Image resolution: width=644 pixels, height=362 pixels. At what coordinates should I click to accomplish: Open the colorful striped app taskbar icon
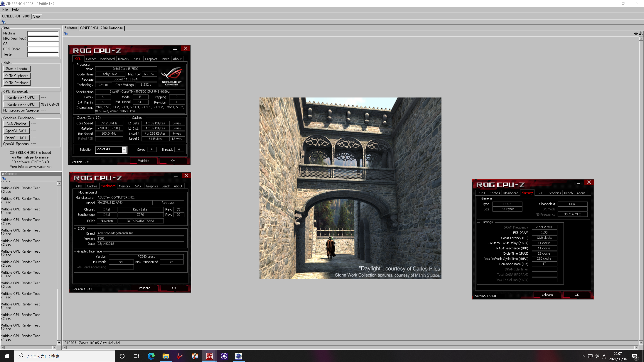coord(195,356)
